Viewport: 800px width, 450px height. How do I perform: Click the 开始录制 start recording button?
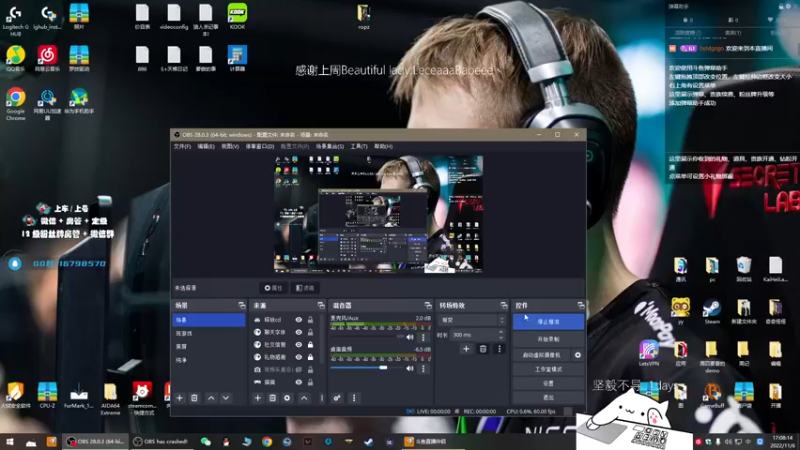tap(548, 339)
